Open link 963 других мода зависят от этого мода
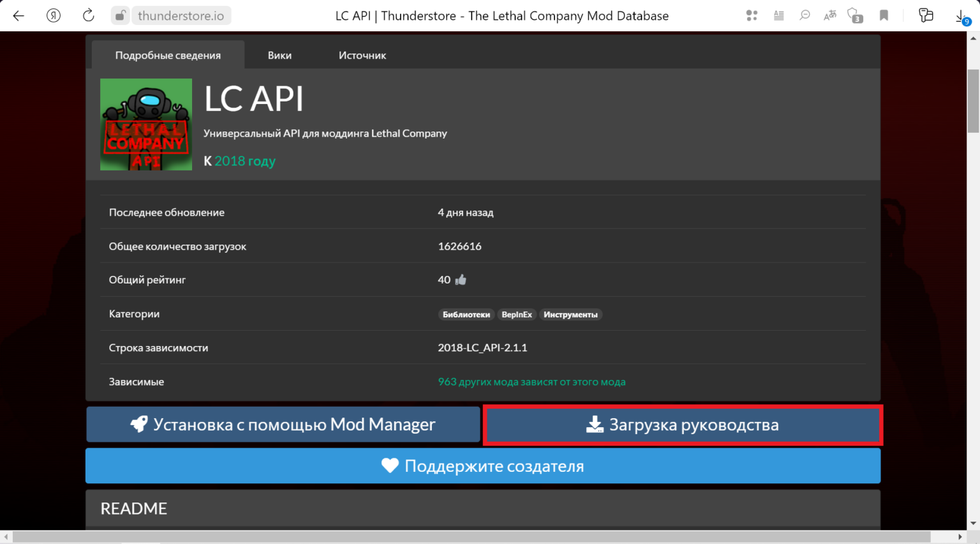 click(x=531, y=381)
